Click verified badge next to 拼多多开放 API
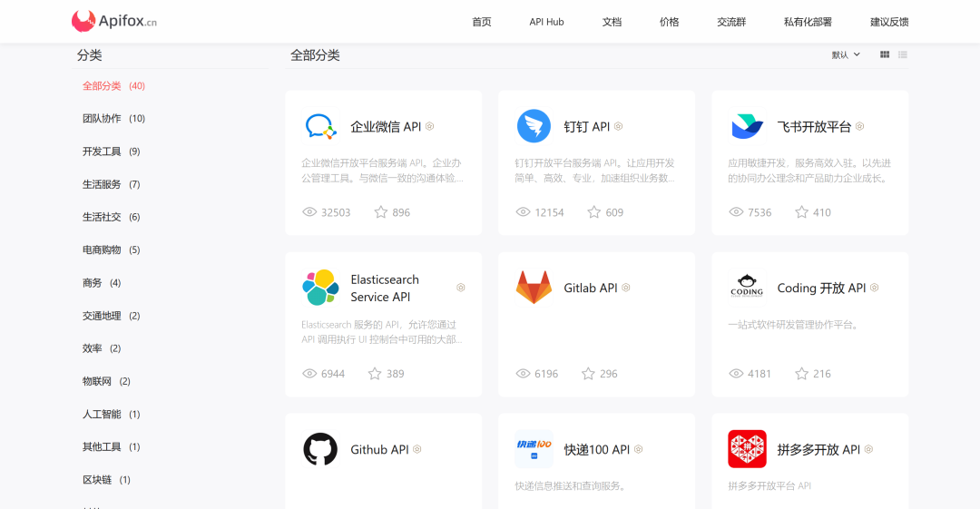Image resolution: width=980 pixels, height=509 pixels. [x=868, y=449]
